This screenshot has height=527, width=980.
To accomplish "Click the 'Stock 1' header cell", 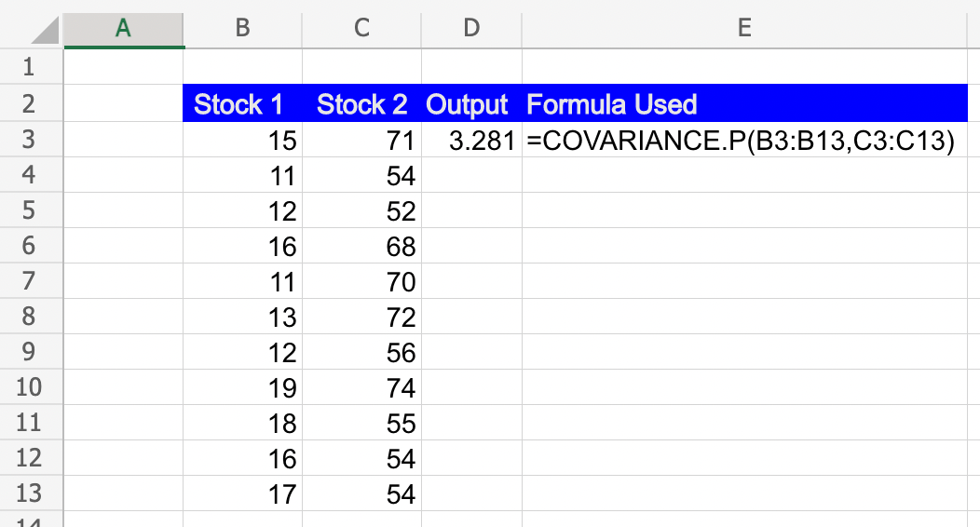I will [x=242, y=103].
